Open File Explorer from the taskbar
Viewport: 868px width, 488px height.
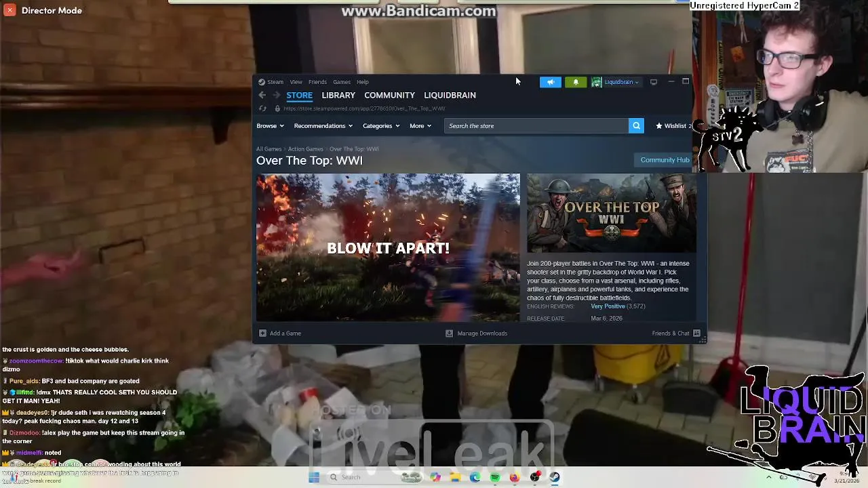coord(455,477)
